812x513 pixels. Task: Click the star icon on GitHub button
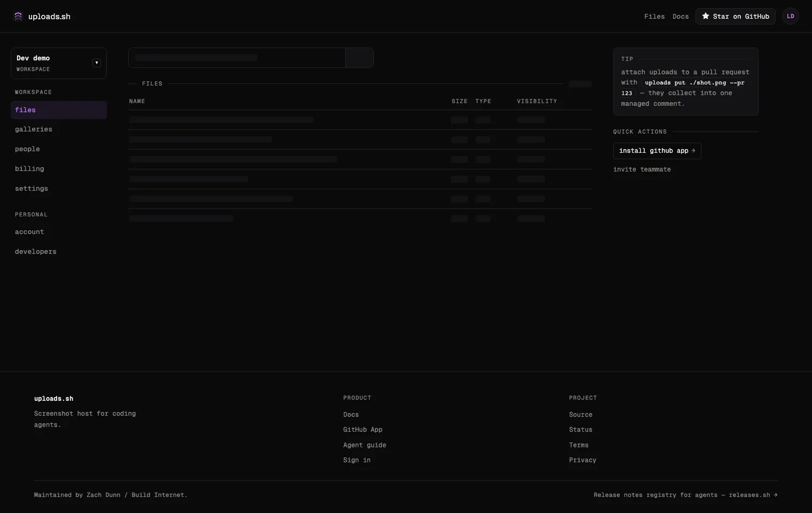click(705, 16)
